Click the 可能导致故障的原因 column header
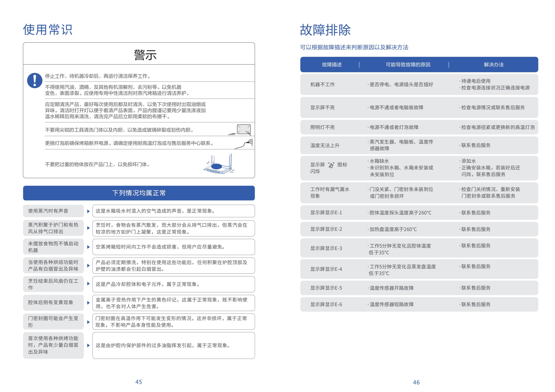 pyautogui.click(x=408, y=65)
